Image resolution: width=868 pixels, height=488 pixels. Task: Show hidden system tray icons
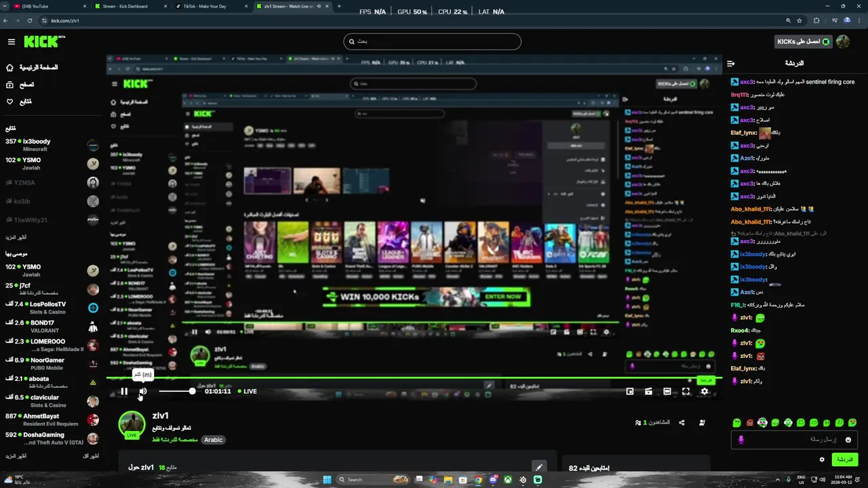tap(778, 480)
